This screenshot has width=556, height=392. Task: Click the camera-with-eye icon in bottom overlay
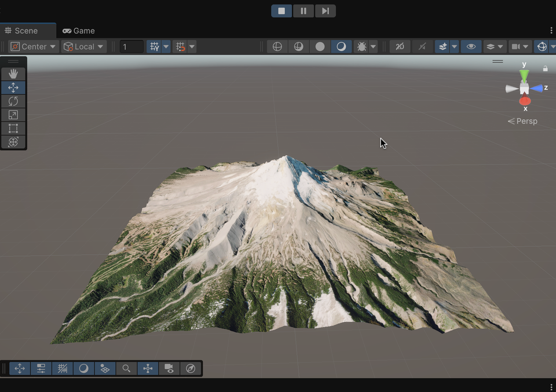pyautogui.click(x=169, y=368)
